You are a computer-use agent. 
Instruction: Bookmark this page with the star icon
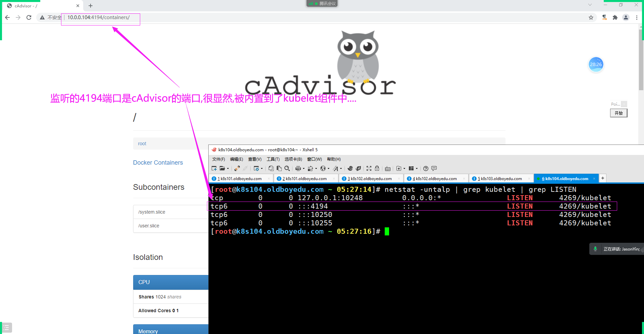click(591, 17)
